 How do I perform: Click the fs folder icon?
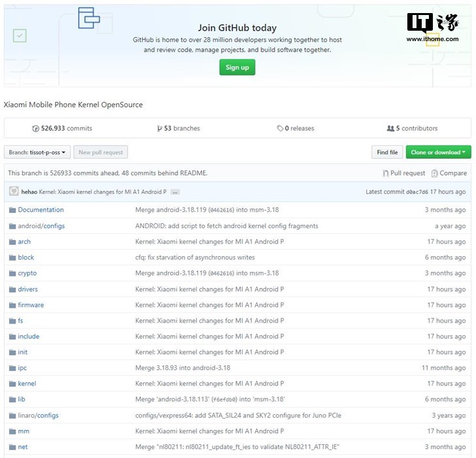[x=12, y=321]
